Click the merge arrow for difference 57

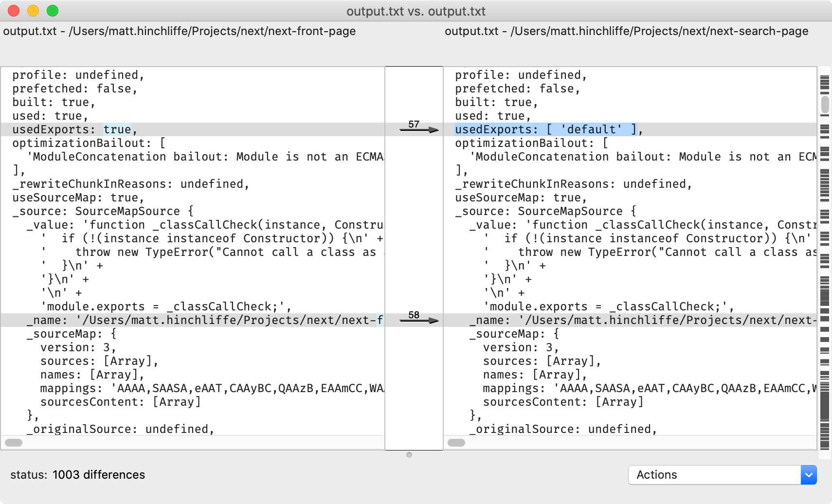click(419, 130)
